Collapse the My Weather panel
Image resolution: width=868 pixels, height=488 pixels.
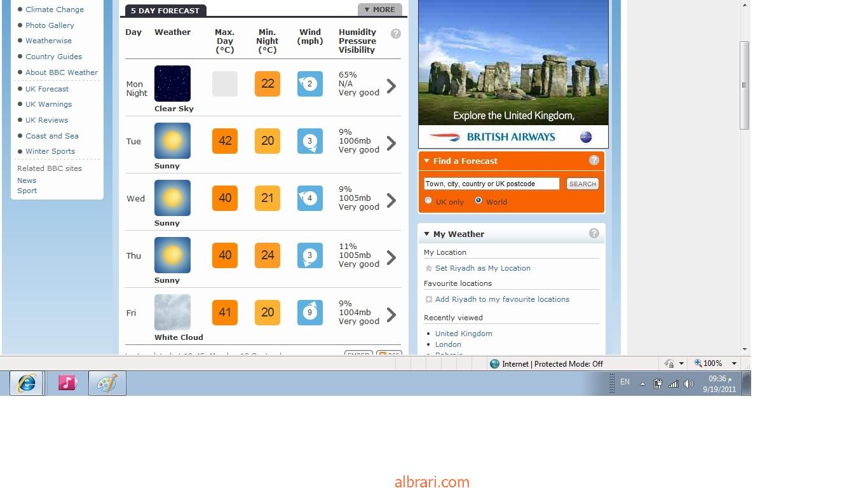coord(427,234)
